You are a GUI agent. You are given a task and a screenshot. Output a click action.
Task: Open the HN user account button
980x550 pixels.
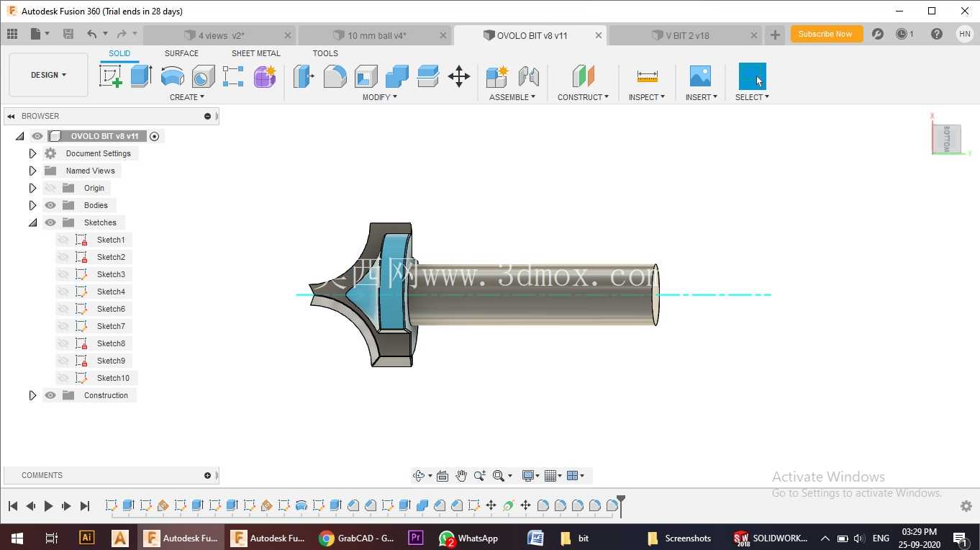coord(965,34)
